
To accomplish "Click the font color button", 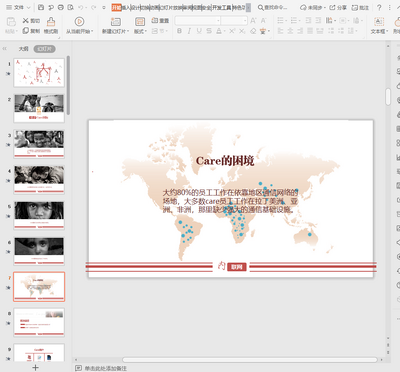I will [x=219, y=31].
